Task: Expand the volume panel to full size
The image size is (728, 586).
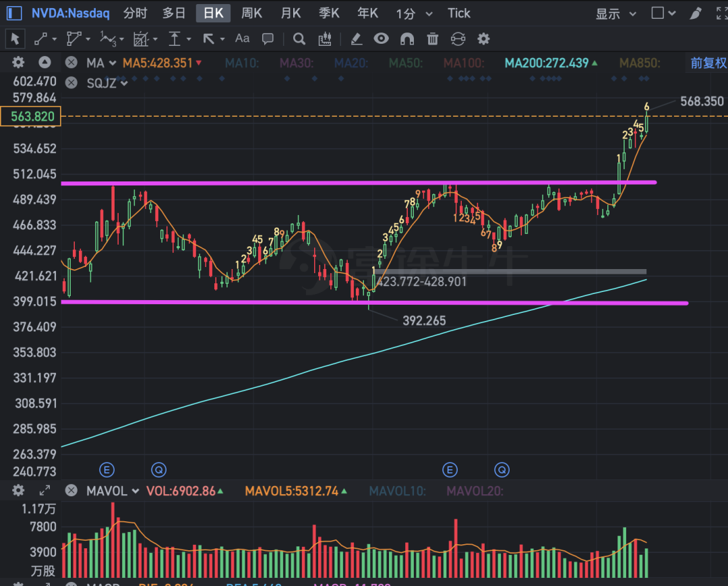Action: click(x=45, y=491)
